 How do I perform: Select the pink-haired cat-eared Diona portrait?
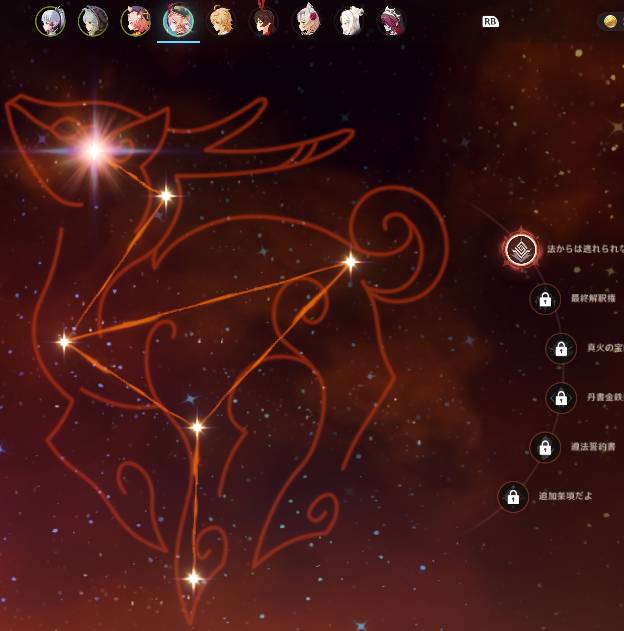click(136, 21)
